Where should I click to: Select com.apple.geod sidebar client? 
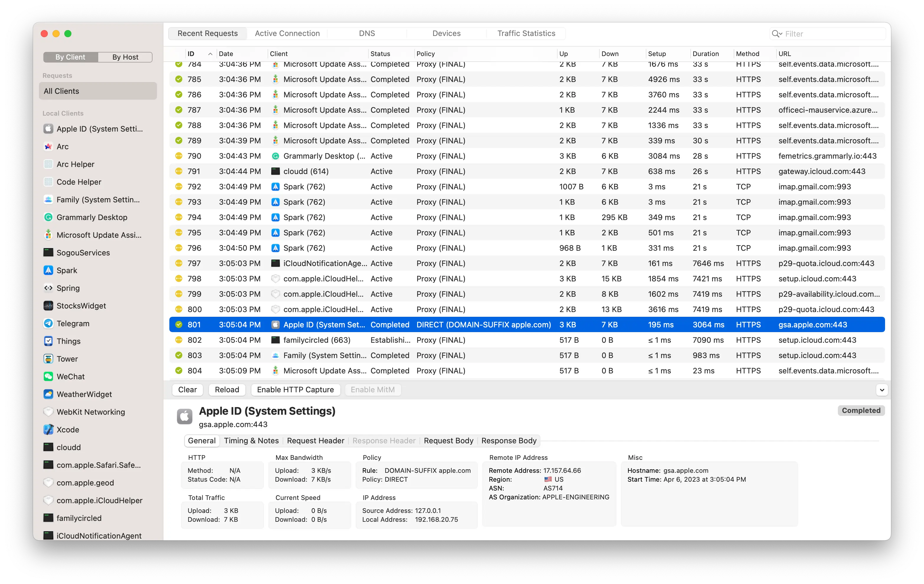pyautogui.click(x=85, y=482)
